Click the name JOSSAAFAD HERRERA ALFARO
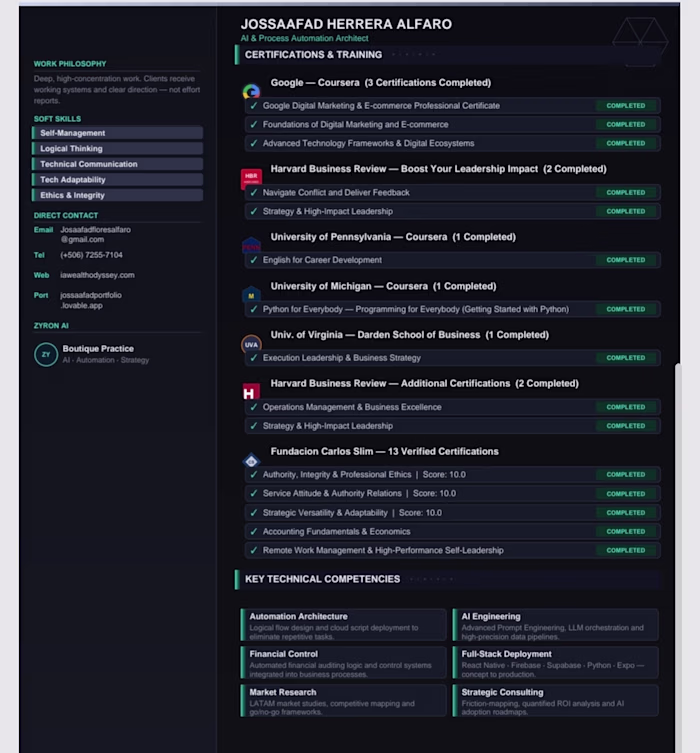Viewport: 700px width, 753px height. [x=346, y=24]
